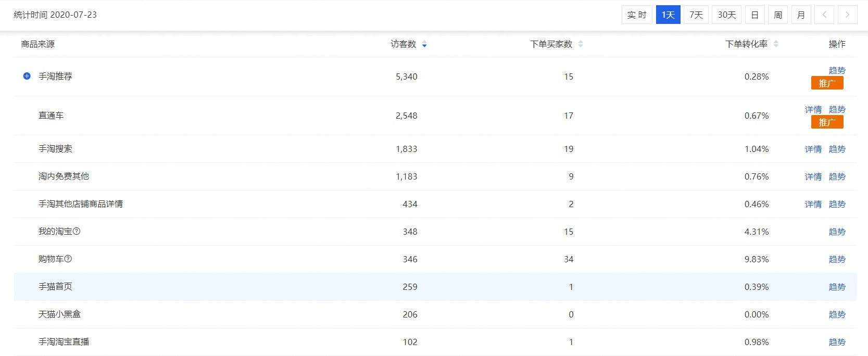868x356 pixels.
Task: Click 推广 button for 手淘推荐
Action: [827, 83]
